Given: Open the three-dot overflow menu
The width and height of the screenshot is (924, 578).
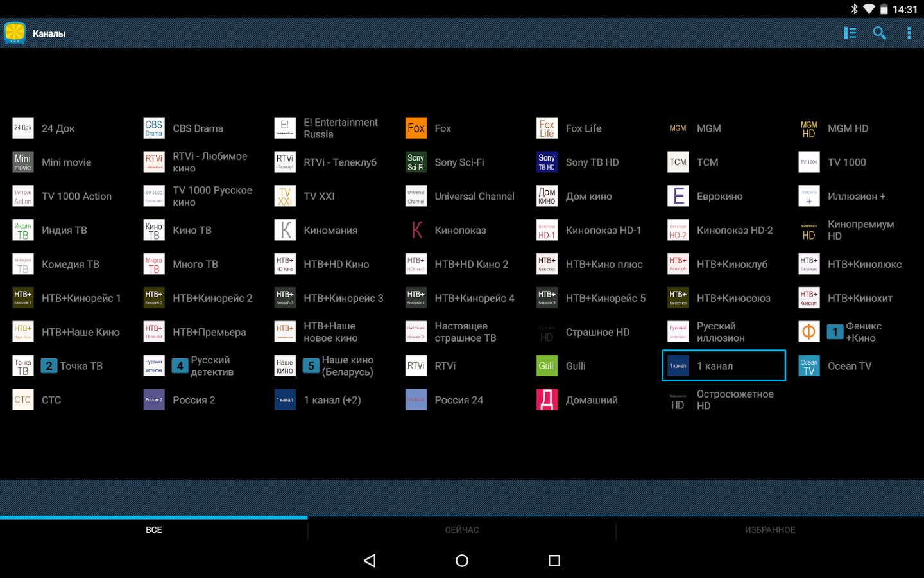Looking at the screenshot, I should click(909, 33).
